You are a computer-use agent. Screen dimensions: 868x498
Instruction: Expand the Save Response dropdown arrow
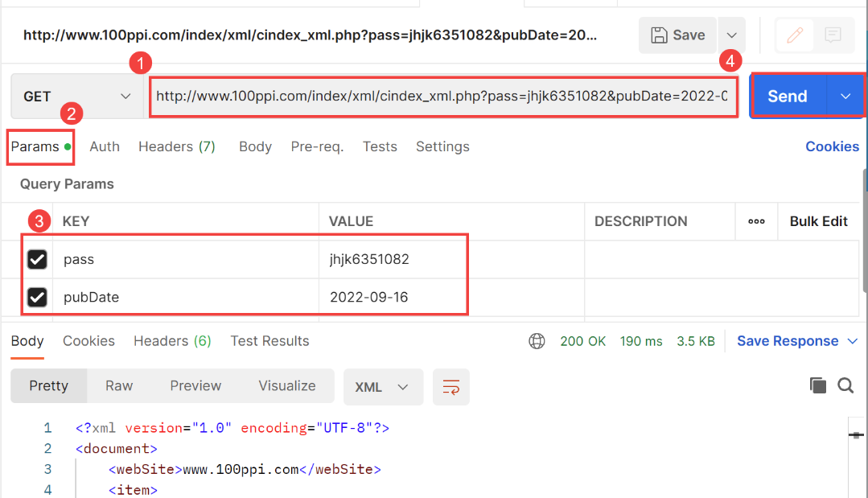click(853, 341)
